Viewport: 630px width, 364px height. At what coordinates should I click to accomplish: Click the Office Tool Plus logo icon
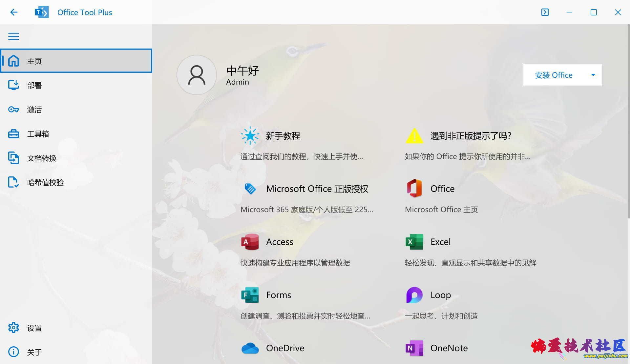[x=42, y=12]
